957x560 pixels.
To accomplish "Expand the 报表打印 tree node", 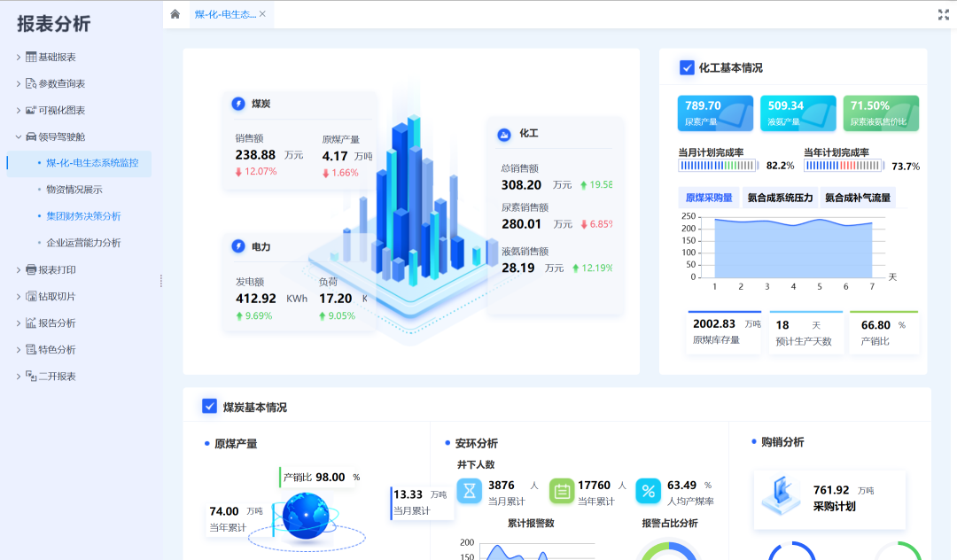I will (19, 269).
